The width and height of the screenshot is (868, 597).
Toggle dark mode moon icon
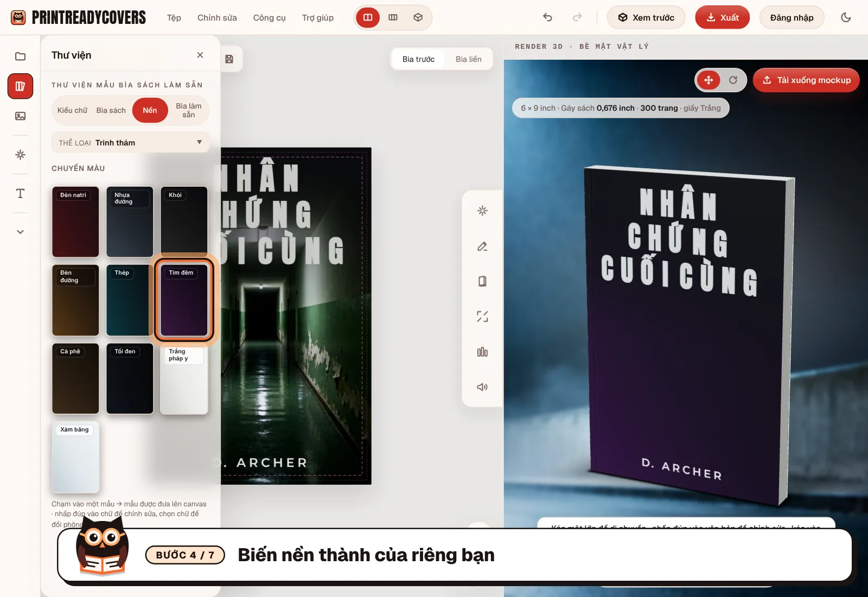click(846, 17)
